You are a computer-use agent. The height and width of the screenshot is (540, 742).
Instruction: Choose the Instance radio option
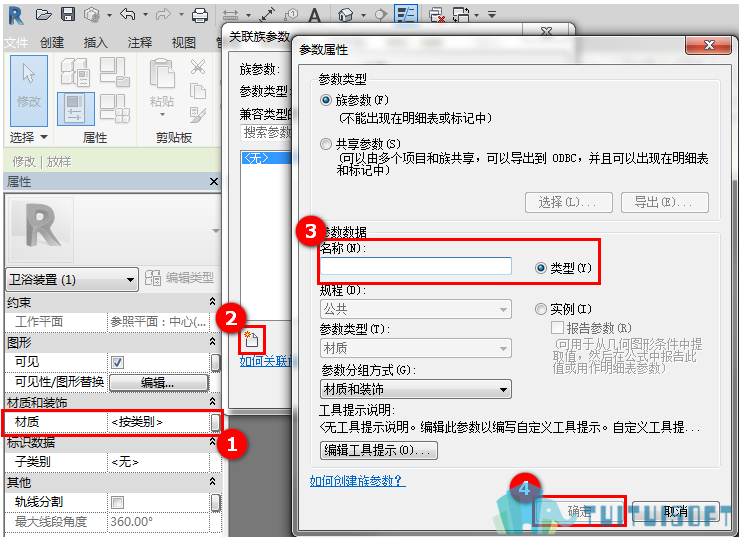click(x=540, y=310)
